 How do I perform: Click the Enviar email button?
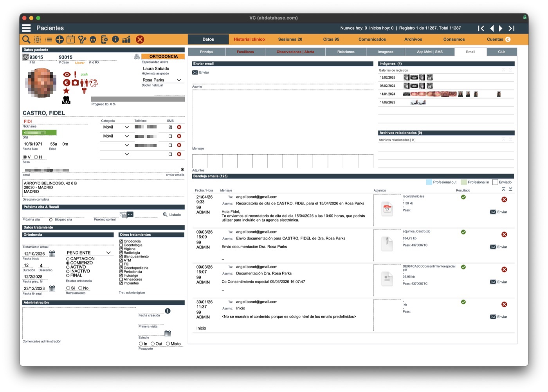coord(200,72)
